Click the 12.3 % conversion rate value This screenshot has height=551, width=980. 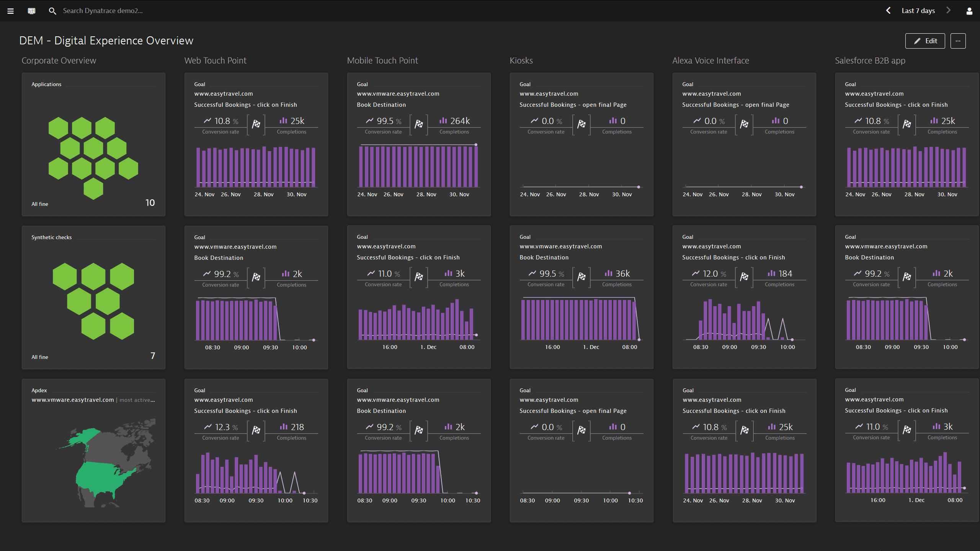point(227,427)
